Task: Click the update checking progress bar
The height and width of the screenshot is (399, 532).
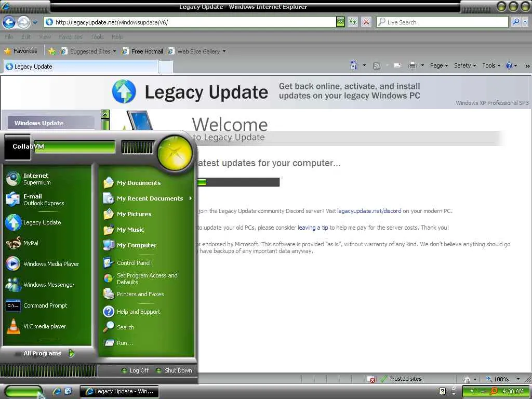Action: (x=238, y=182)
